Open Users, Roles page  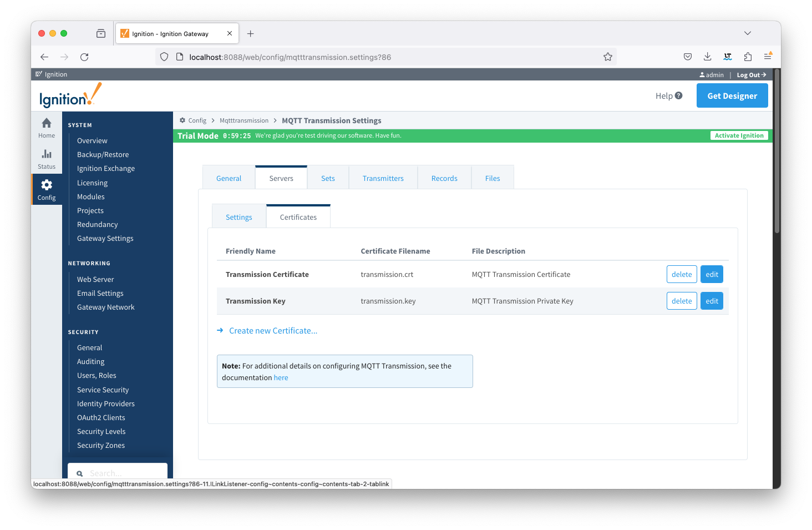97,375
